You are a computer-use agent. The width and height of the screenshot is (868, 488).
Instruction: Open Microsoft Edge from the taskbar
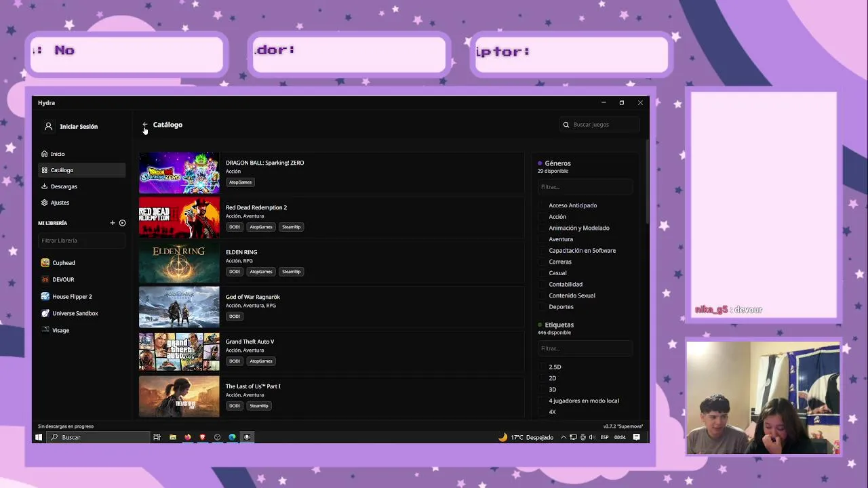232,437
